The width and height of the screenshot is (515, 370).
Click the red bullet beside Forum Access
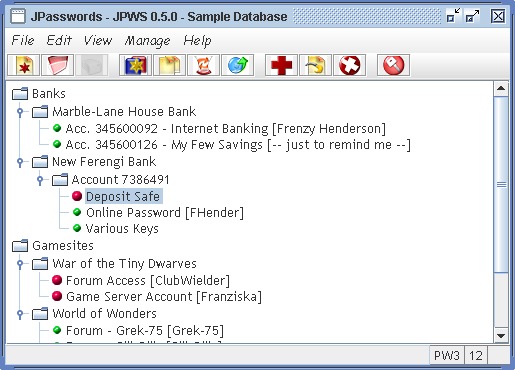coord(57,280)
